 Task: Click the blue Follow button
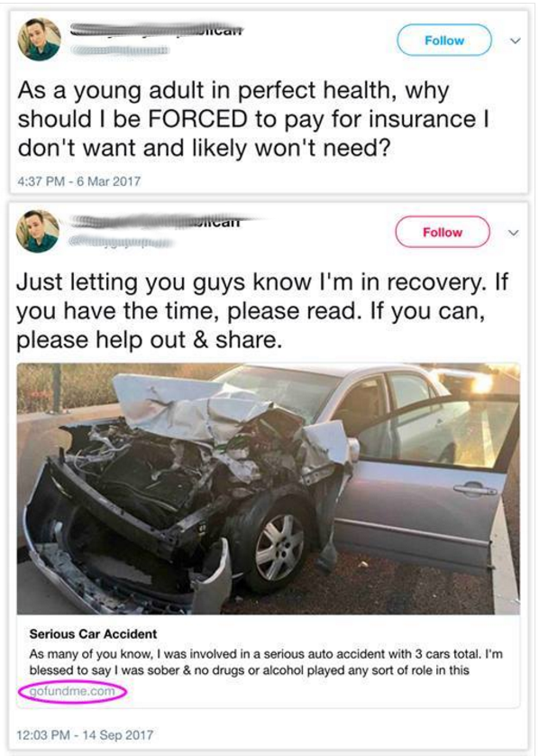tap(444, 41)
